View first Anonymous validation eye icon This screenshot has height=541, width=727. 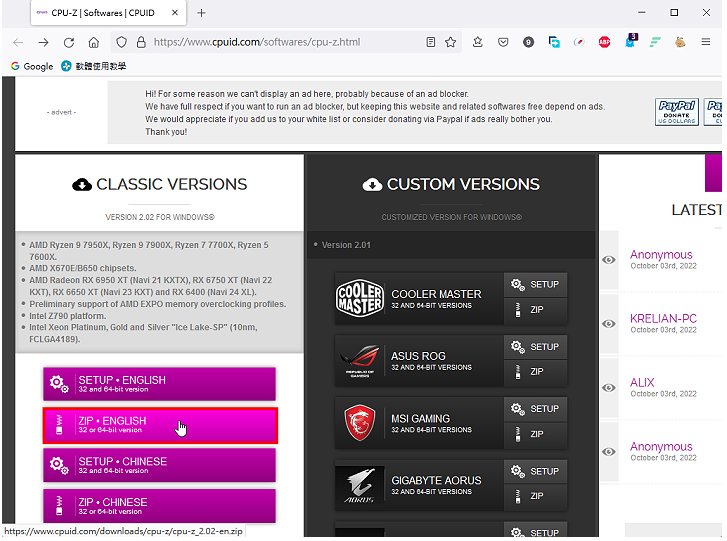coord(609,260)
